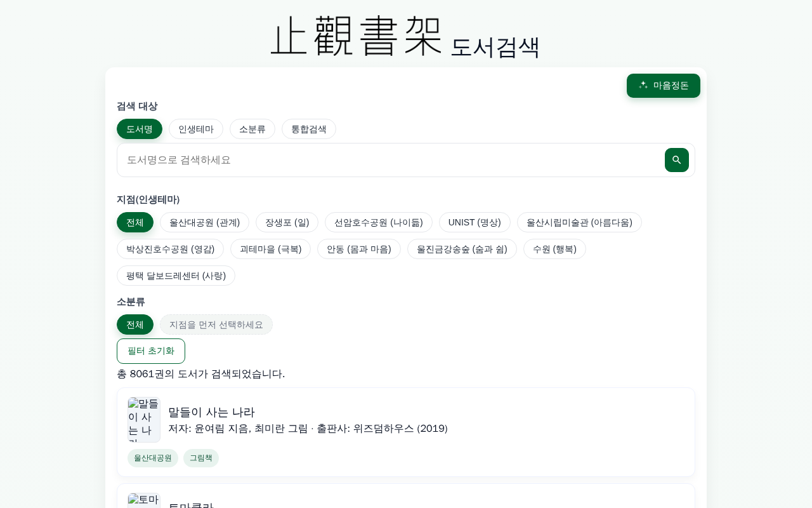Image resolution: width=812 pixels, height=508 pixels.
Task: Choose 소분류 as the search target
Action: tap(252, 129)
